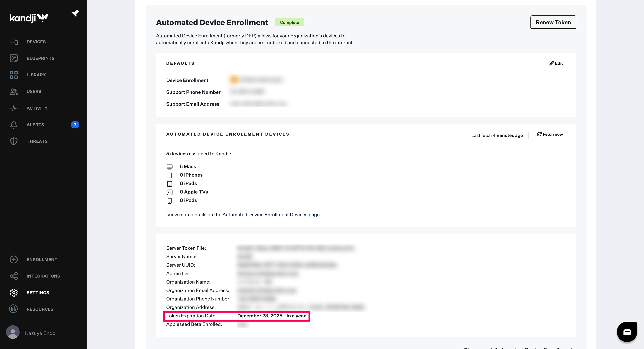This screenshot has width=644, height=349.
Task: Open Threats in the sidebar
Action: point(37,141)
